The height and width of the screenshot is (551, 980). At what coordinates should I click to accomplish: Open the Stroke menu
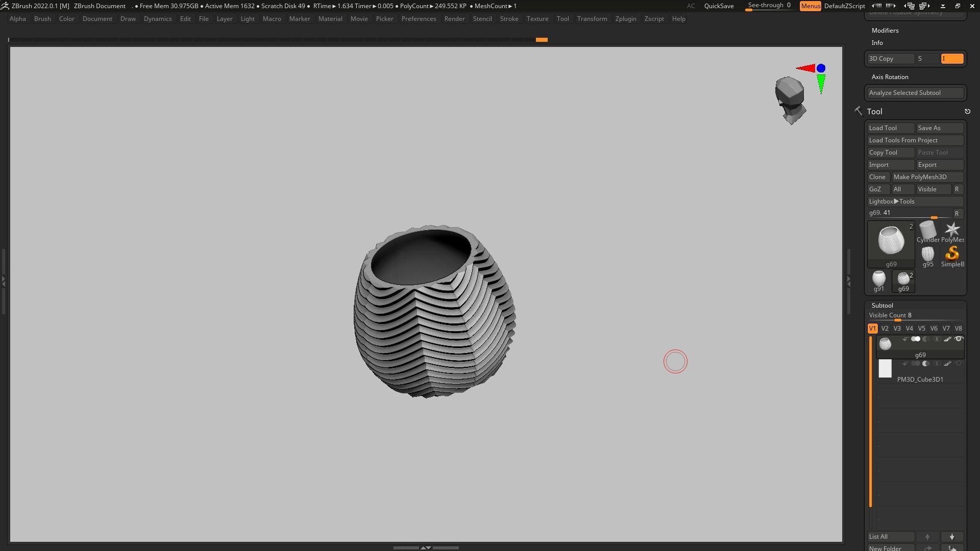pos(508,19)
